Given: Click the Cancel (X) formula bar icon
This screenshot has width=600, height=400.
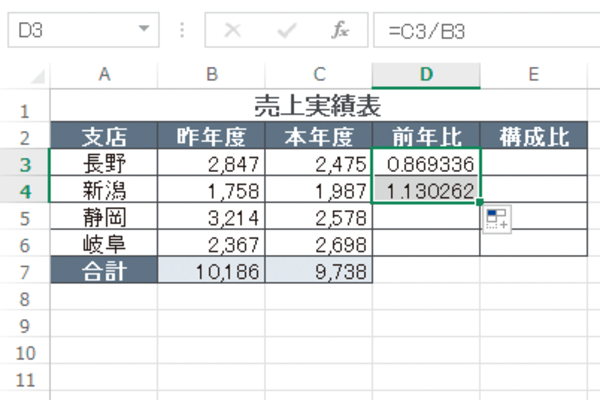Looking at the screenshot, I should (x=232, y=30).
